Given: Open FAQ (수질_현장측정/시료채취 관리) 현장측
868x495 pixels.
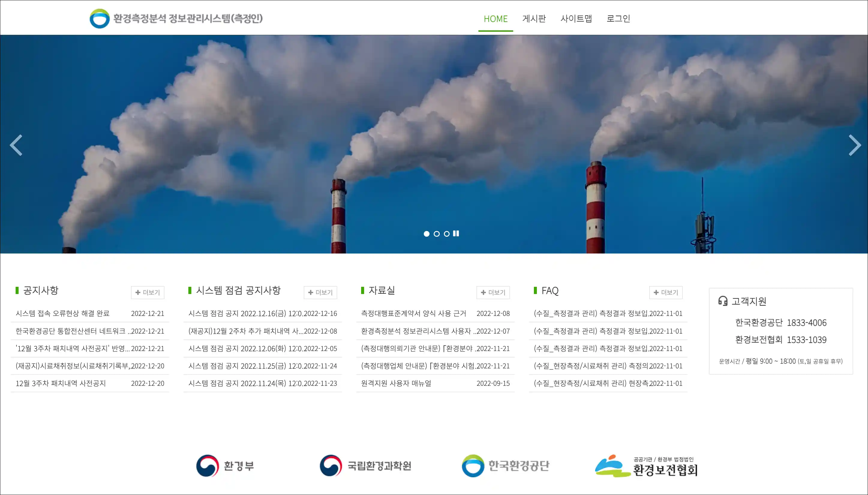Looking at the screenshot, I should [591, 383].
